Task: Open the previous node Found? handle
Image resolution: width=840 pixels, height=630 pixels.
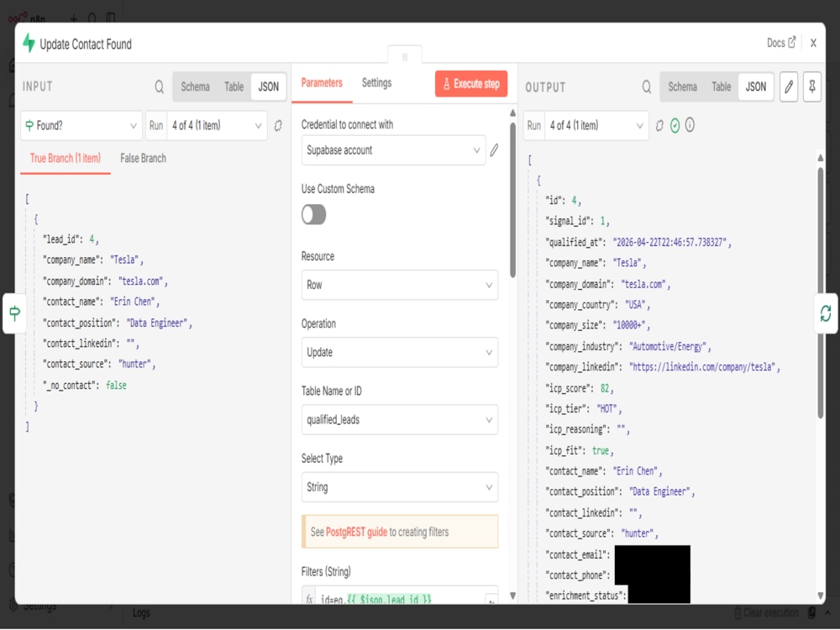Action: [14, 313]
